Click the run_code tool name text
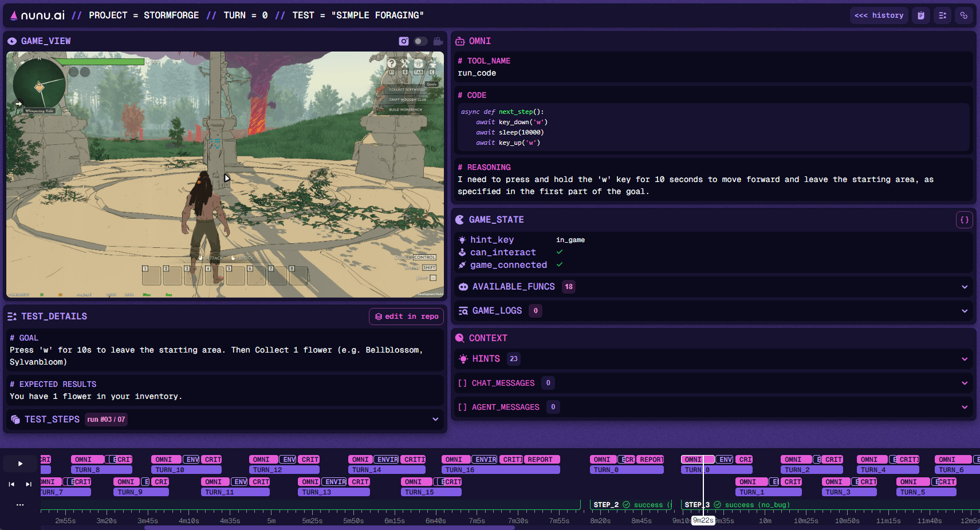Screen dimensions: 980x530 tap(477, 73)
